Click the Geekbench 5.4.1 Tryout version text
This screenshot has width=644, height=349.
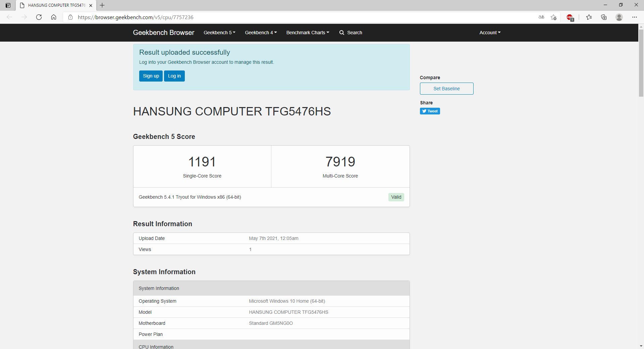click(190, 197)
